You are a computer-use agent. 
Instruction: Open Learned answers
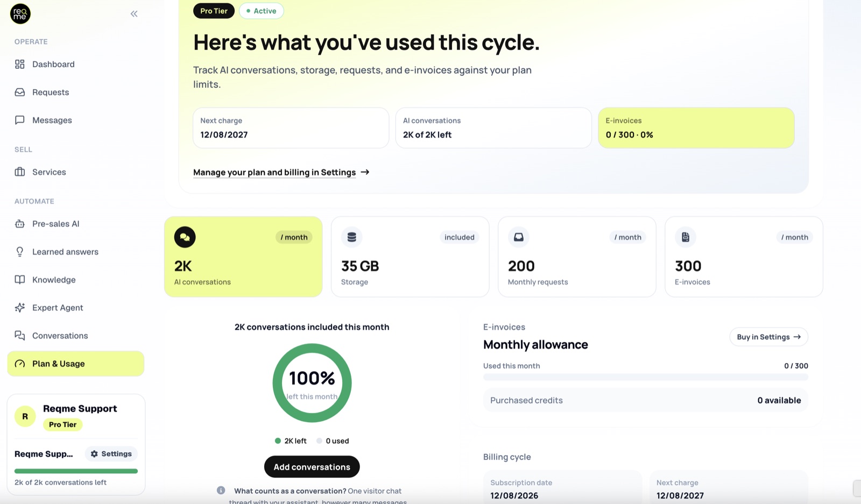click(75, 252)
